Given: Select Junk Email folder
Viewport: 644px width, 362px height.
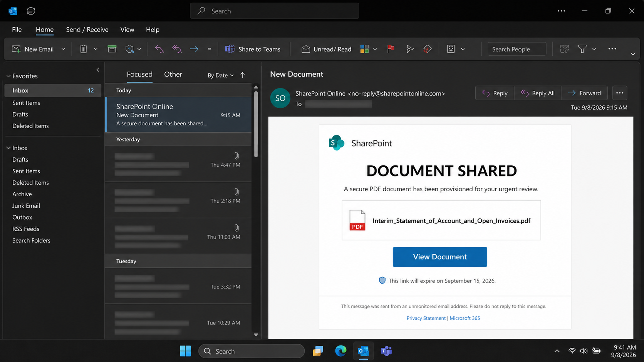Looking at the screenshot, I should click(26, 206).
